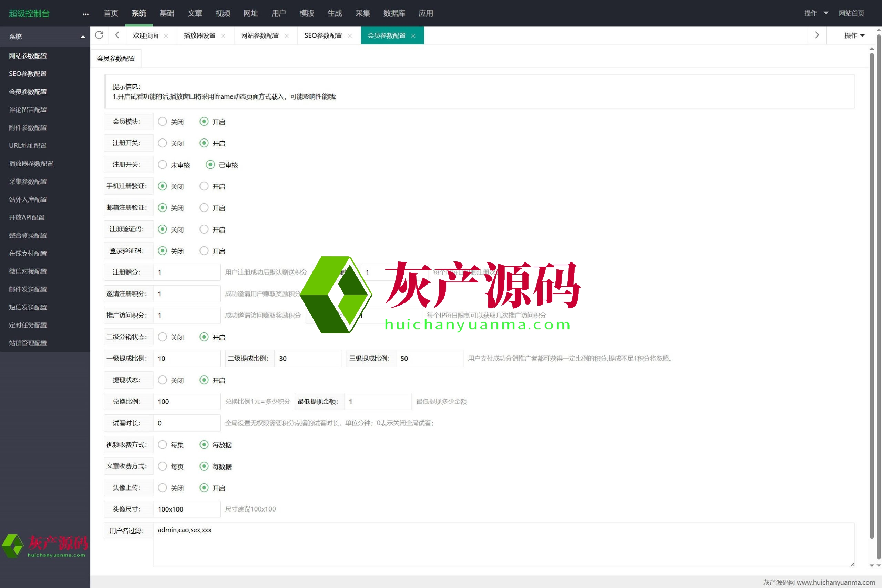This screenshot has height=588, width=882.
Task: Close the active 会员参数配置 tab
Action: click(413, 36)
